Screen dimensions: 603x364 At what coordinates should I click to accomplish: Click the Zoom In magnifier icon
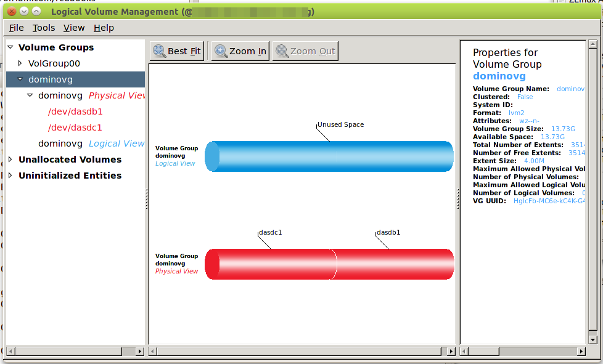pyautogui.click(x=221, y=51)
